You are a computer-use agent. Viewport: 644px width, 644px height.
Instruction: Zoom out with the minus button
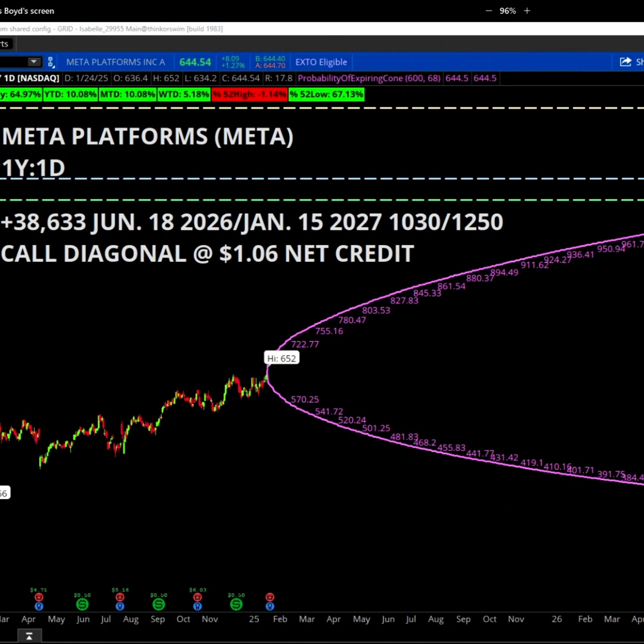(x=489, y=11)
